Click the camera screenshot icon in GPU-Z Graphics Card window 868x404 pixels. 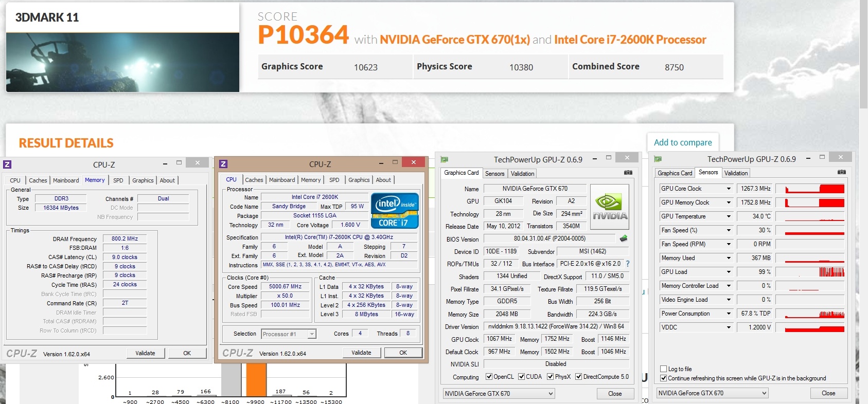coord(628,173)
